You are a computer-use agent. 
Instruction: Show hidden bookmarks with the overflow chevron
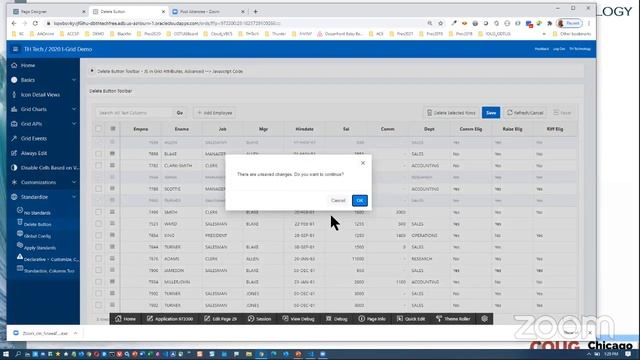(544, 34)
